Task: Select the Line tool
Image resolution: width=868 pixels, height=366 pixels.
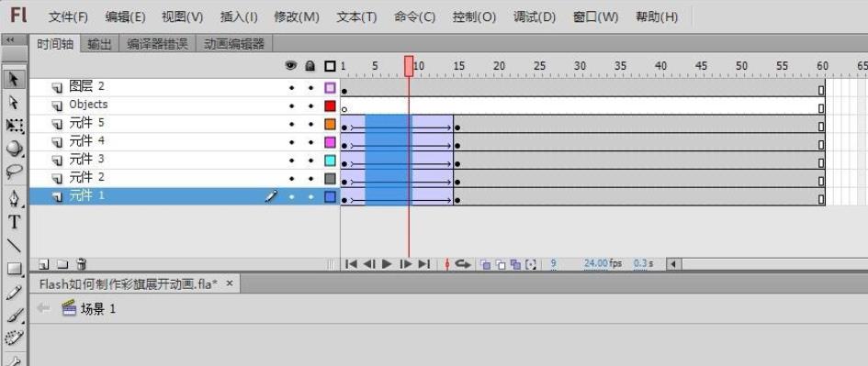Action: pyautogui.click(x=14, y=246)
